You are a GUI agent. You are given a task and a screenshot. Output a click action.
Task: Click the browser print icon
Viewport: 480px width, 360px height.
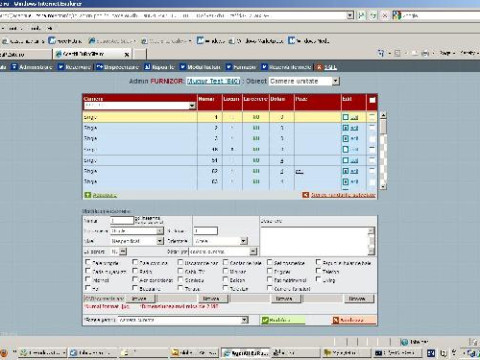click(x=425, y=53)
